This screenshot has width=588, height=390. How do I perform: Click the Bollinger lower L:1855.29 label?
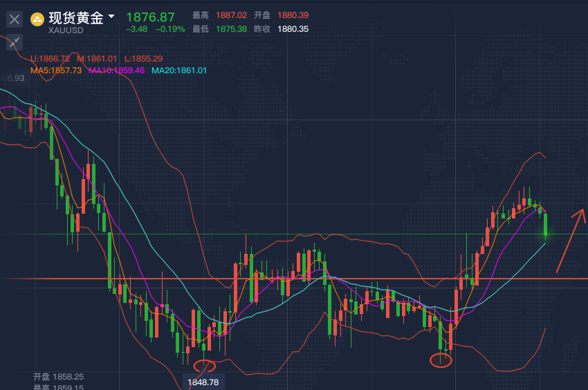(143, 59)
